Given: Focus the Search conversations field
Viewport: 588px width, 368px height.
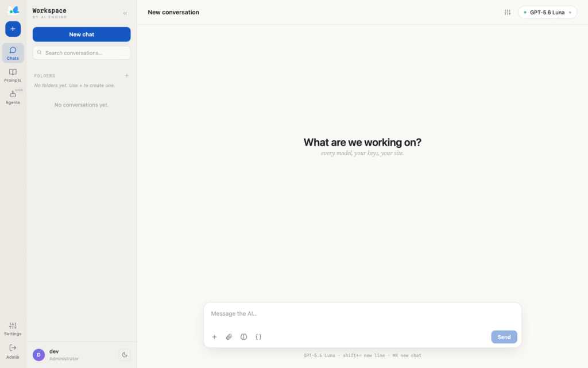Looking at the screenshot, I should [x=82, y=52].
